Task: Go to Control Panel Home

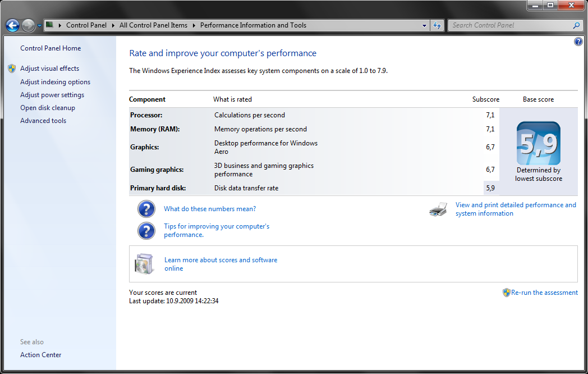Action: [x=49, y=48]
